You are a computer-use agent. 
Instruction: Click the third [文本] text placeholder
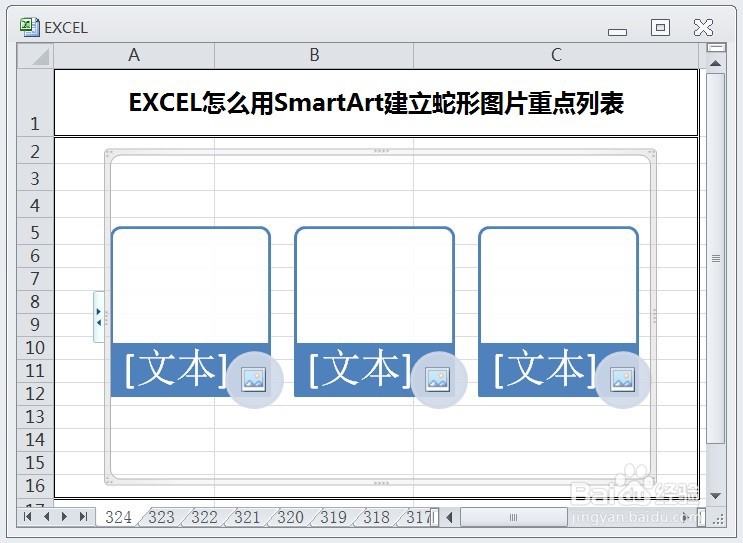tap(545, 370)
